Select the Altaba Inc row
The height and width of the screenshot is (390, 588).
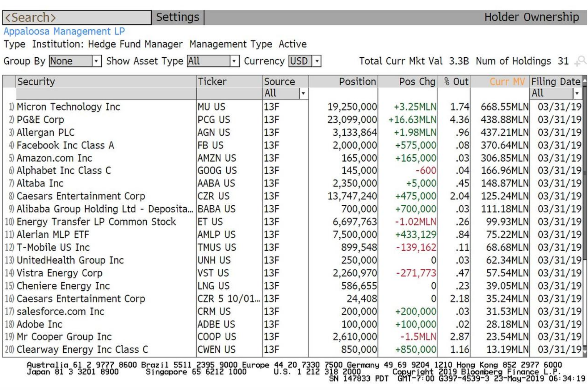(293, 183)
